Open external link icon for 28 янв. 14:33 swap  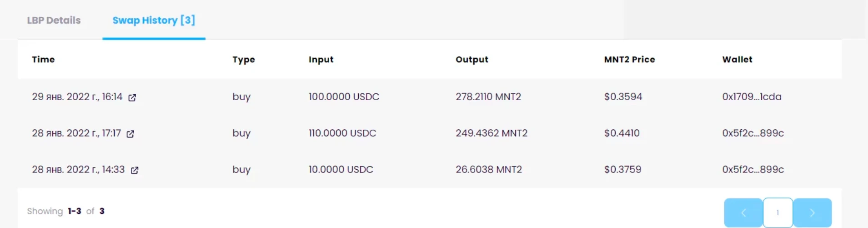pyautogui.click(x=135, y=170)
